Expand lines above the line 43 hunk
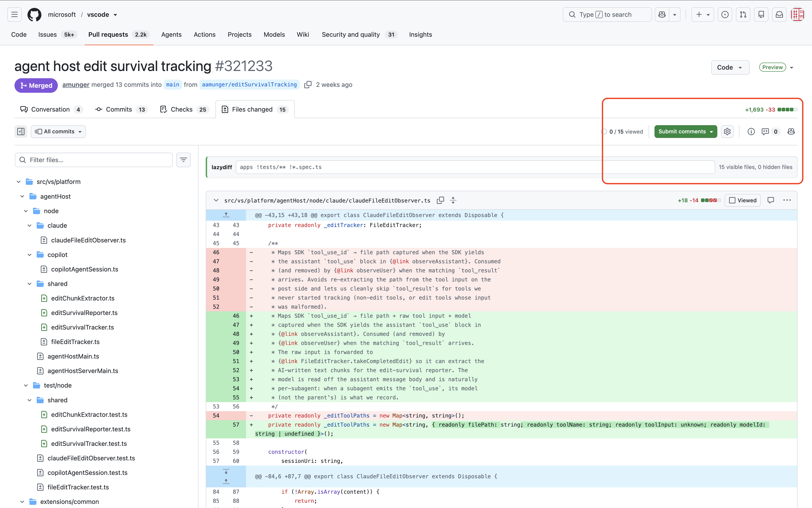 (226, 215)
